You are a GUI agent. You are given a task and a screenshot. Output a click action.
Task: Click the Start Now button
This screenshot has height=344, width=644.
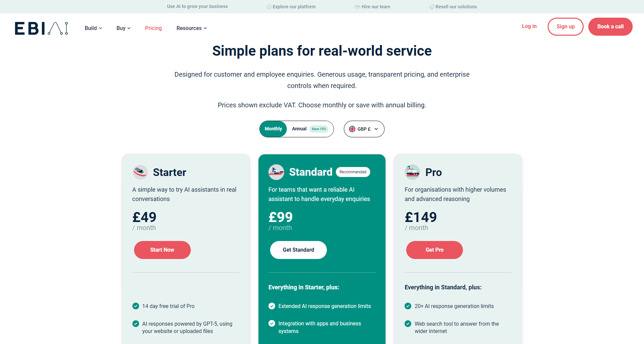[x=162, y=250]
